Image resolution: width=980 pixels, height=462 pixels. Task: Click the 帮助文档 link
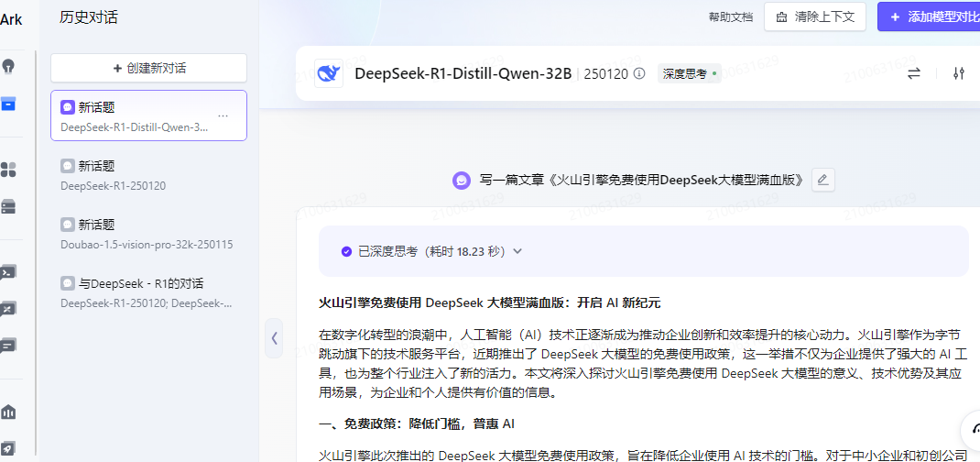731,16
